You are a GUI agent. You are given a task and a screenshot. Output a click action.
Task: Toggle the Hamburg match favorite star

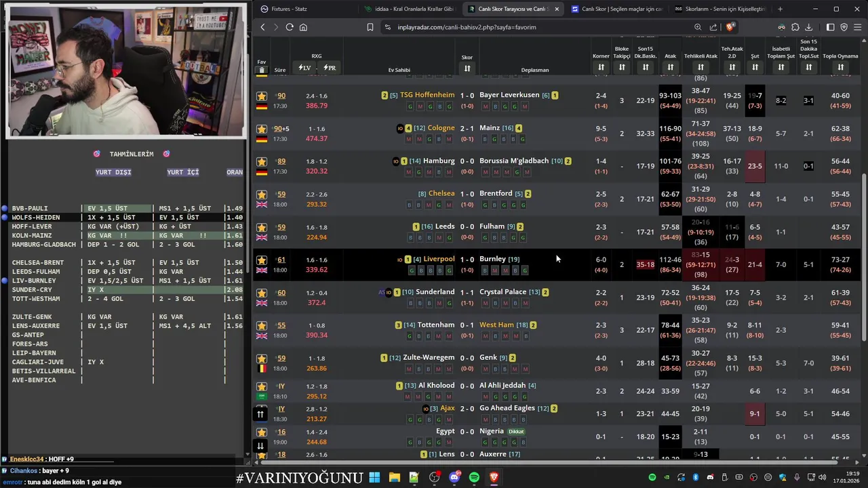(x=262, y=162)
